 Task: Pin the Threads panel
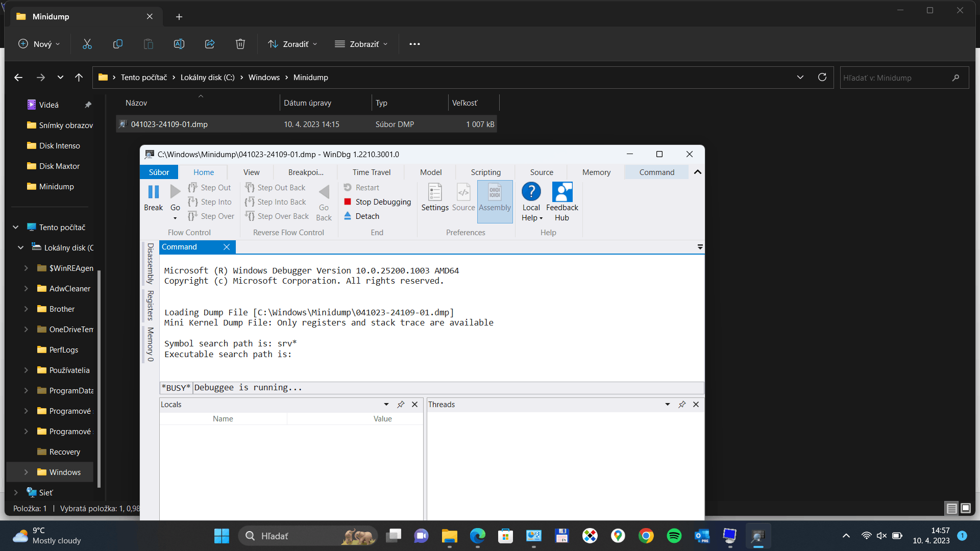tap(682, 405)
